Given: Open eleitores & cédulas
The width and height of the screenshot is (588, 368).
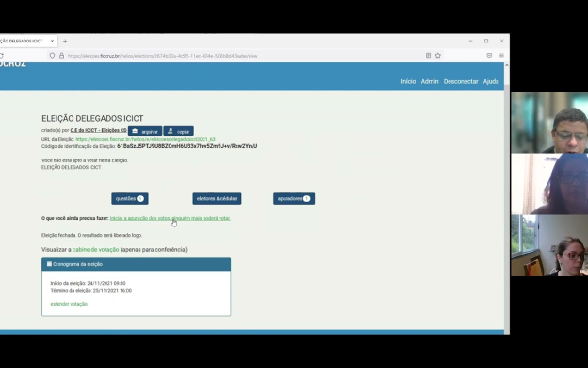Looking at the screenshot, I should pos(217,199).
